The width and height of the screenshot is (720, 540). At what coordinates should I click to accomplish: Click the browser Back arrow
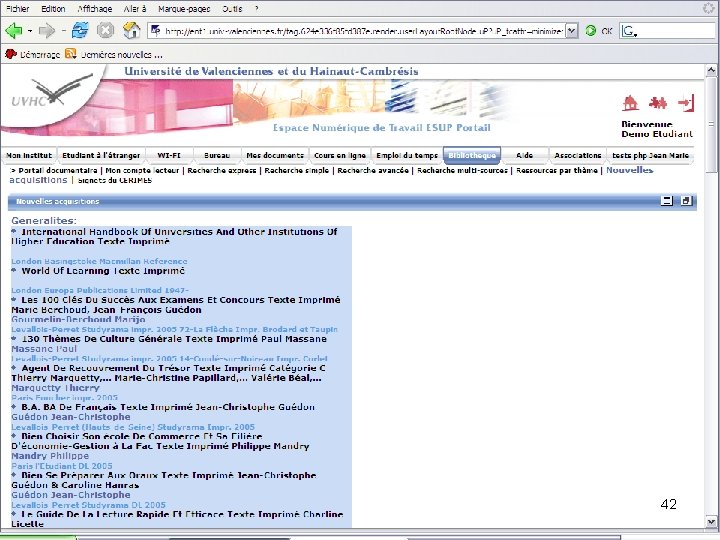click(x=13, y=31)
